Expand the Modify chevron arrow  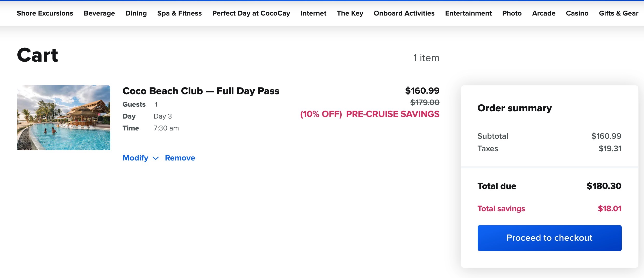[156, 158]
